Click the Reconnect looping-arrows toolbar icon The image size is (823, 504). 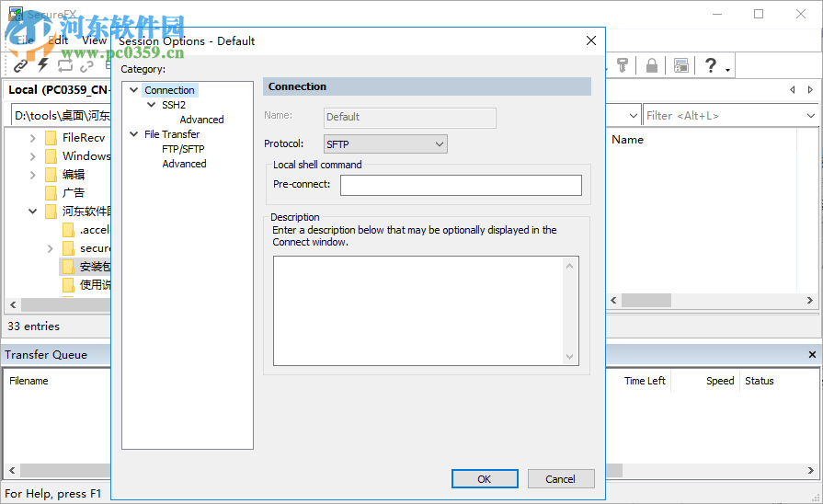point(65,65)
